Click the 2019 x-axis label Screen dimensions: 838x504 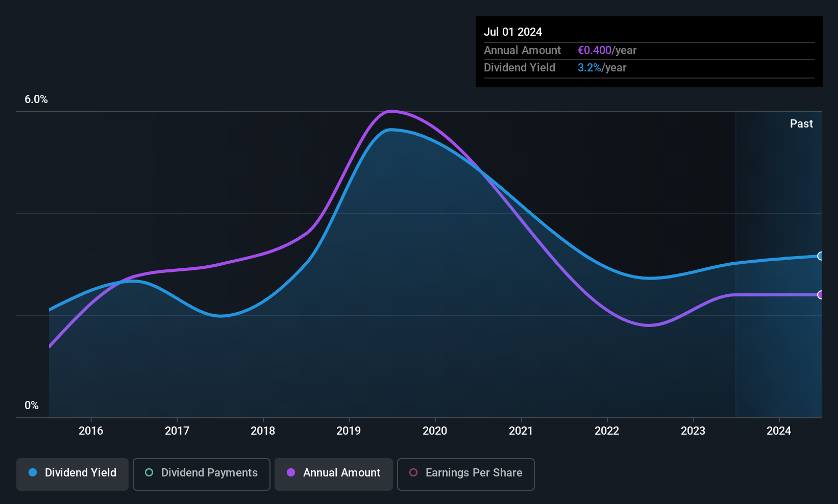tap(349, 431)
